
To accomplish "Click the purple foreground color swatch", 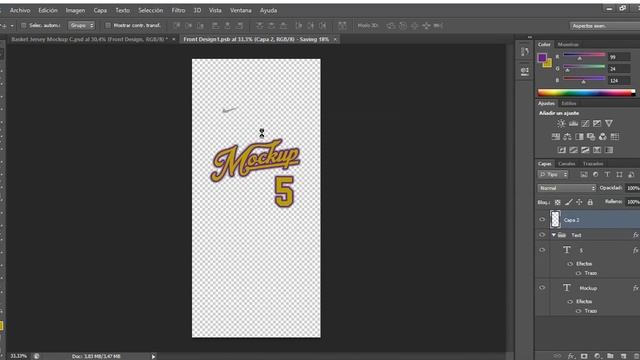I will tap(542, 57).
